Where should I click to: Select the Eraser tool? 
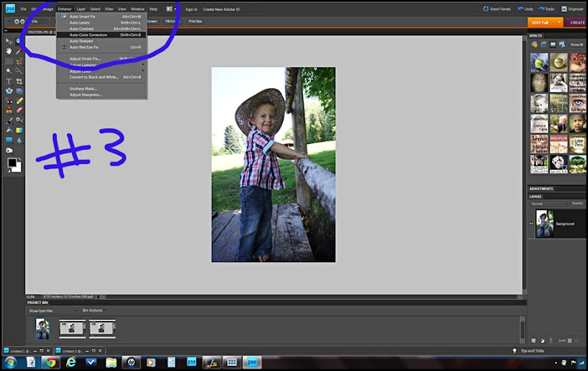pos(19,110)
